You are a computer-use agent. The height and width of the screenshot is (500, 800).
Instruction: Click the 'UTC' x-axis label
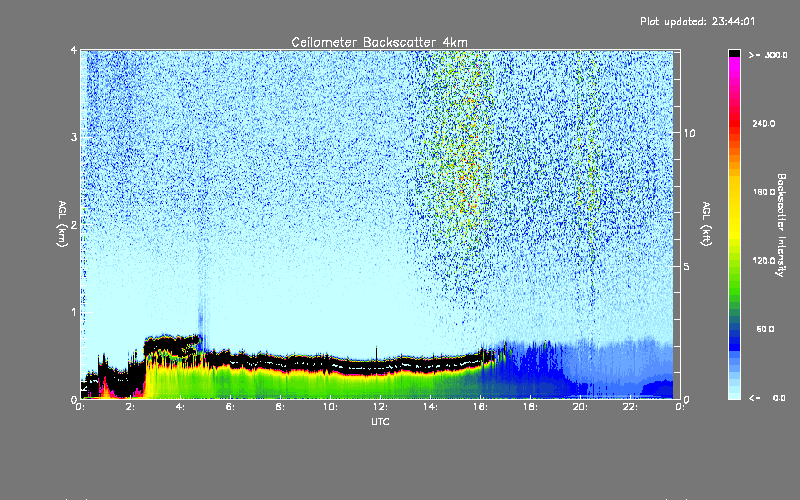pos(380,421)
